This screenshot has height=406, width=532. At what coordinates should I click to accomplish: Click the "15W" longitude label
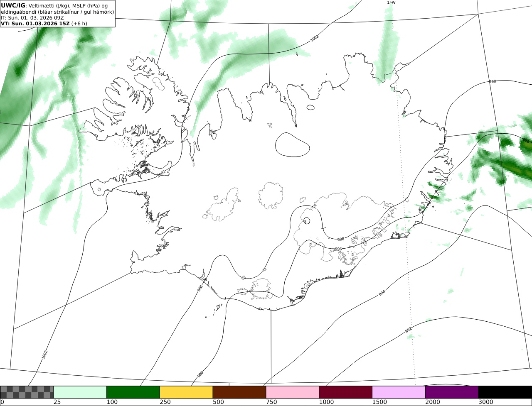(x=391, y=2)
